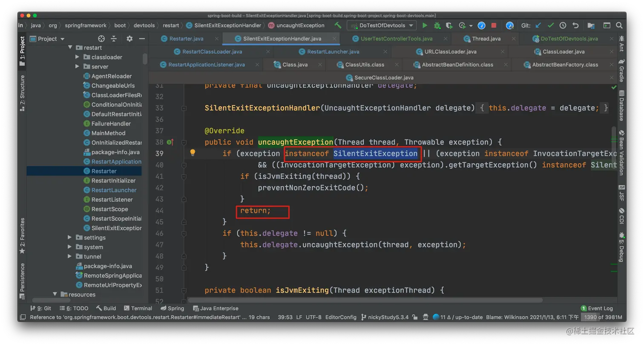This screenshot has height=345, width=644.
Task: Expand the profiler run dropdown arrow
Action: pos(471,26)
